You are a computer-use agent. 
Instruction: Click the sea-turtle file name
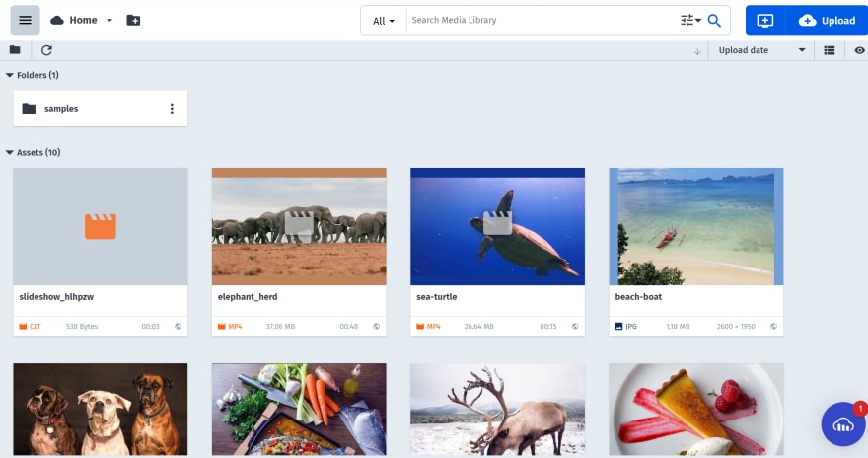click(x=437, y=297)
